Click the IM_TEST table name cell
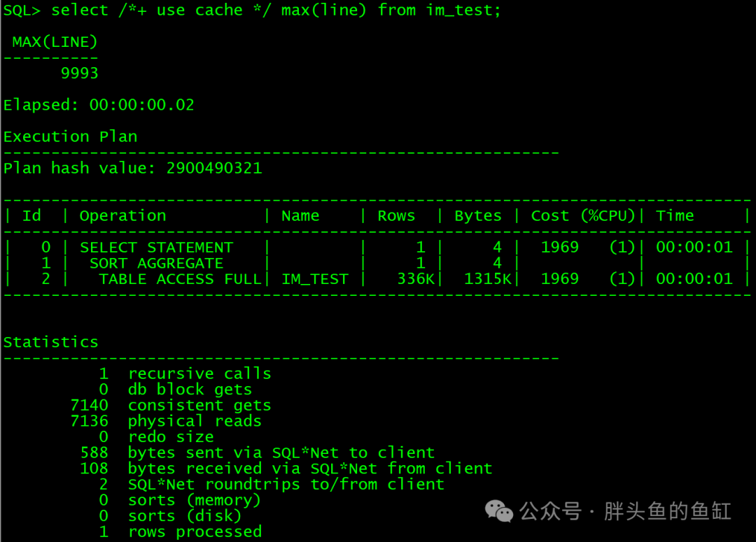The width and height of the screenshot is (756, 542). [x=315, y=279]
